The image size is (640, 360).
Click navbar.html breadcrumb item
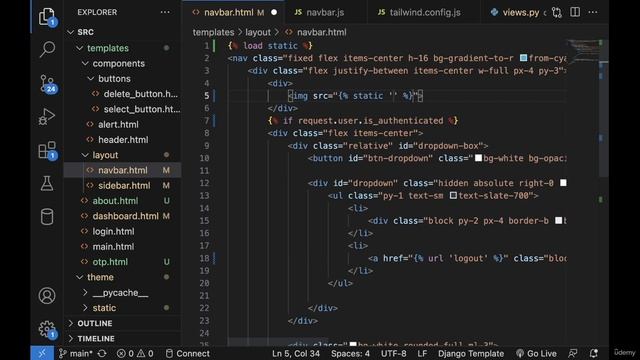coord(316,32)
